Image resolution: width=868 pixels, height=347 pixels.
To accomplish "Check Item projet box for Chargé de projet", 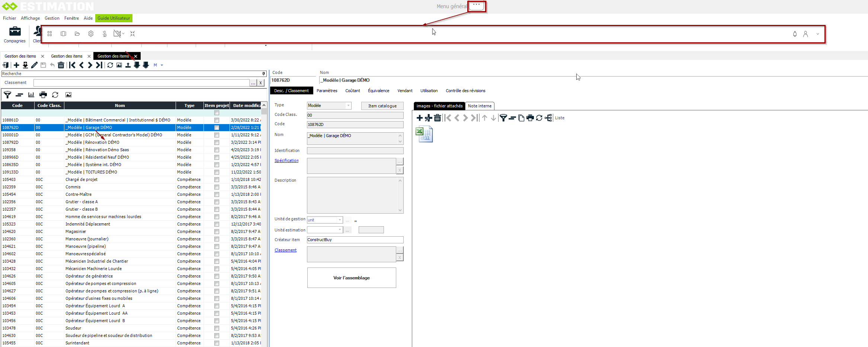I will coord(217,179).
